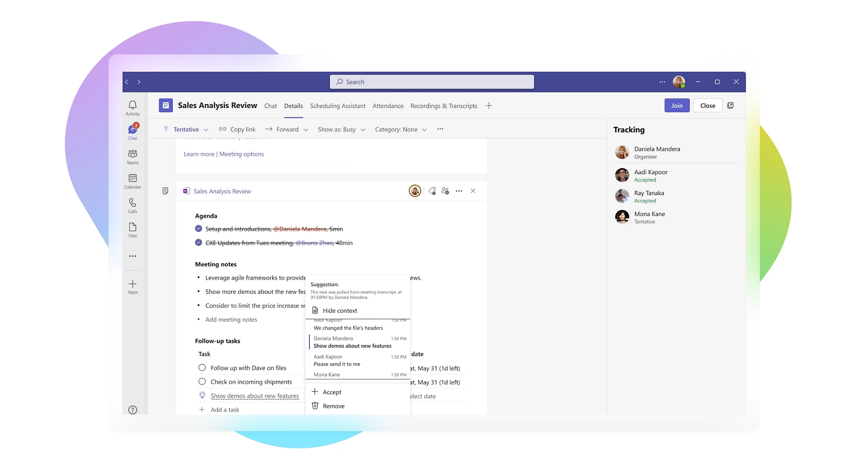
Task: Uncheck the Setup and introductions agenda item
Action: (198, 228)
